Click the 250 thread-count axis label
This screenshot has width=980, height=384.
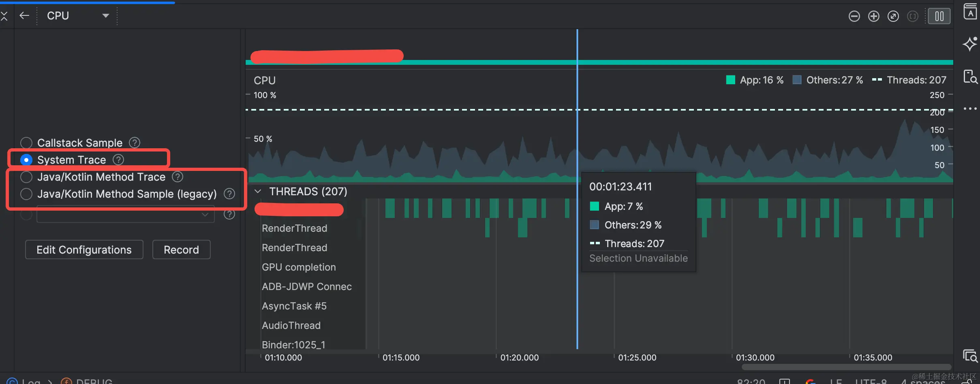pos(937,95)
